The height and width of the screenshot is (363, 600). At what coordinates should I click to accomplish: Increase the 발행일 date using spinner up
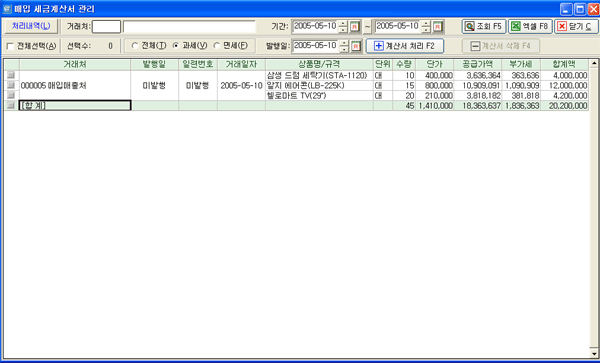tap(344, 43)
